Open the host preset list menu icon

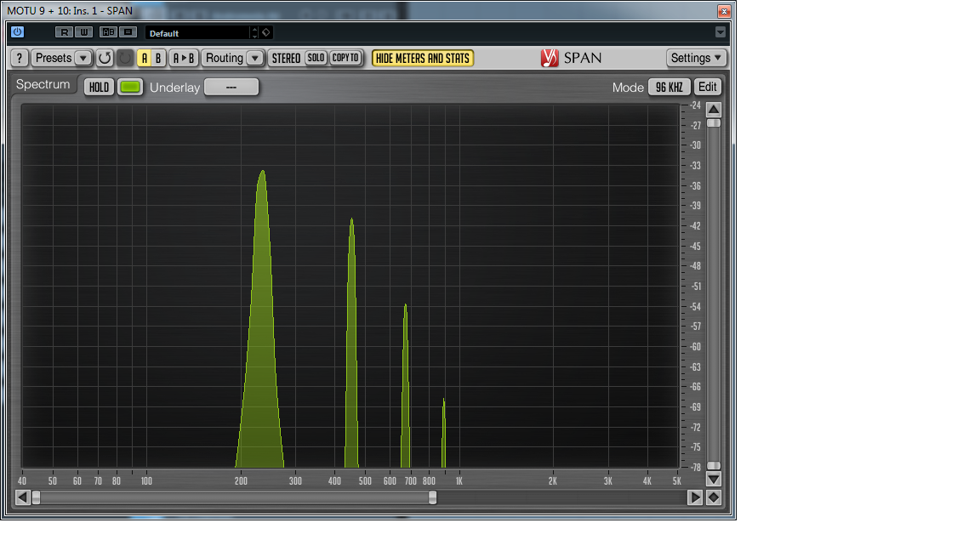(128, 31)
